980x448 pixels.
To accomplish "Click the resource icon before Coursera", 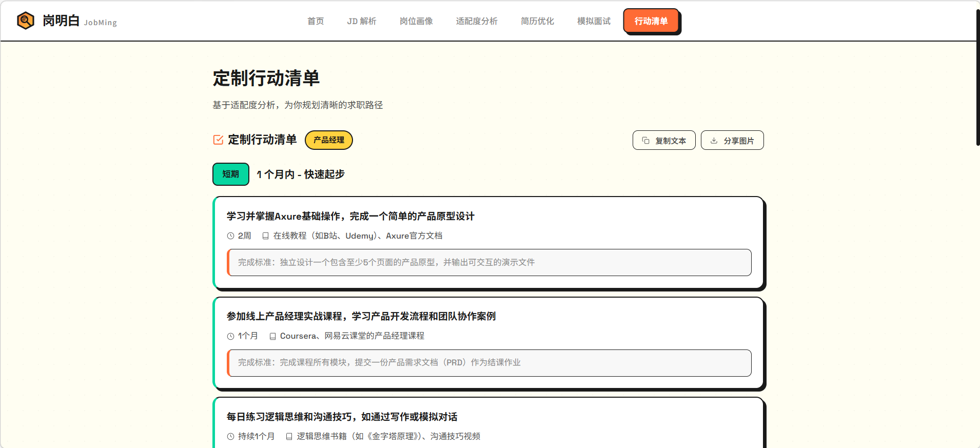I will (272, 336).
